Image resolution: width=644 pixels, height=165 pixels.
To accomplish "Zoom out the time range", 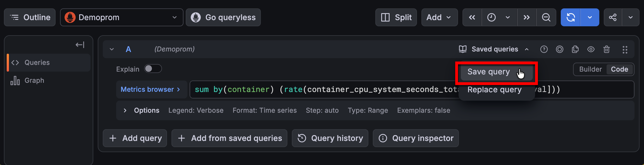I will [546, 17].
